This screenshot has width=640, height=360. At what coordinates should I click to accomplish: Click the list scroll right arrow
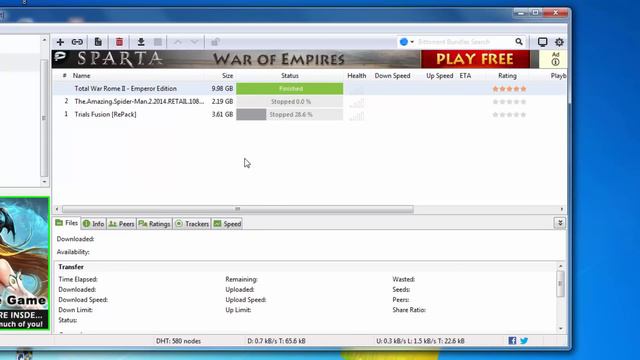(562, 209)
